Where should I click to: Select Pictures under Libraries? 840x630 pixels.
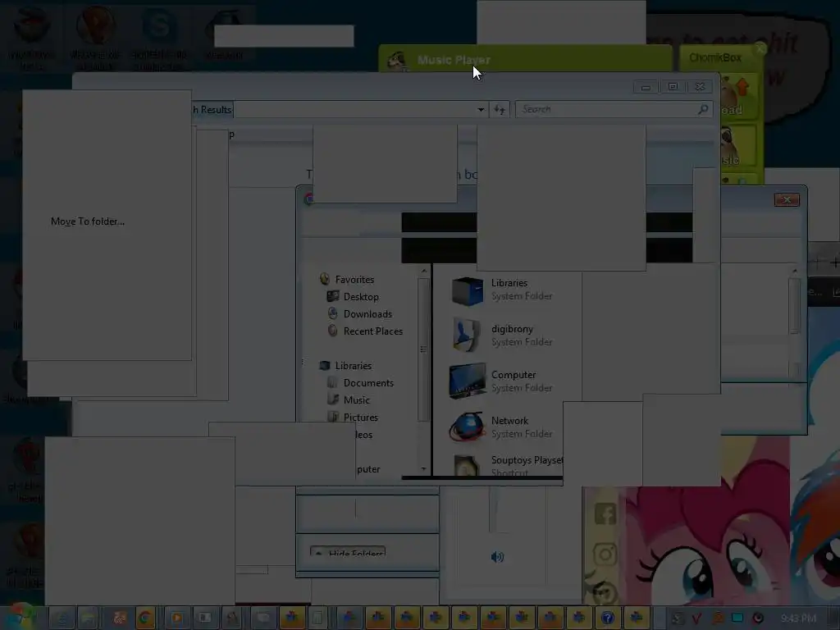pos(353,417)
